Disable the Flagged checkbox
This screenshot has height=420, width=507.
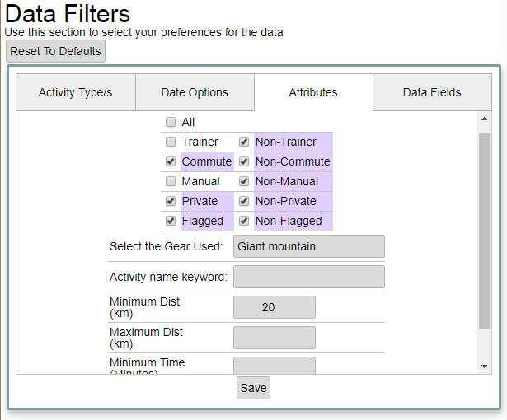171,221
